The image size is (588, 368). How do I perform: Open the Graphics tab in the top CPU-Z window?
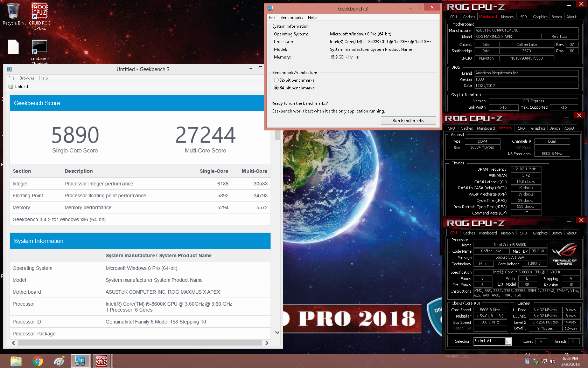[540, 17]
